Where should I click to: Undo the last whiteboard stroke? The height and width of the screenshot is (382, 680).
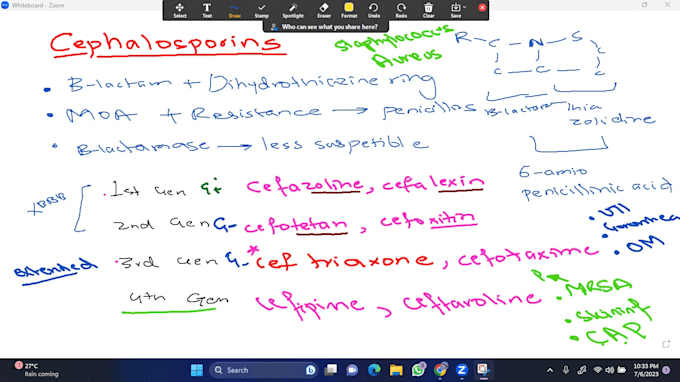click(x=374, y=10)
